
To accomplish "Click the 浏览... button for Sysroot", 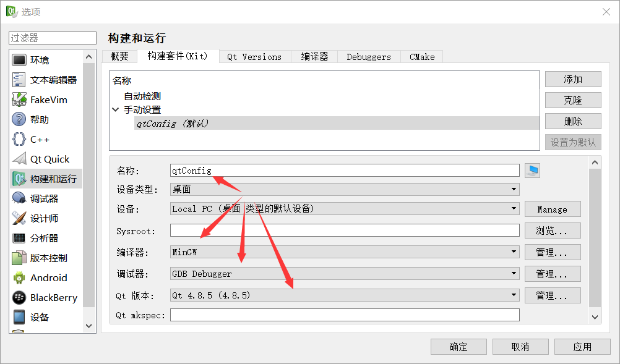I will pos(553,231).
